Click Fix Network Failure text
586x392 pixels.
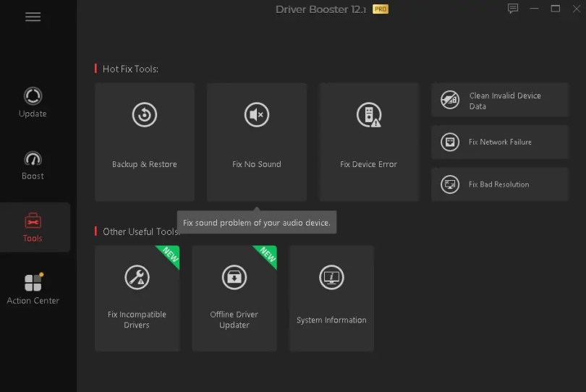(500, 142)
